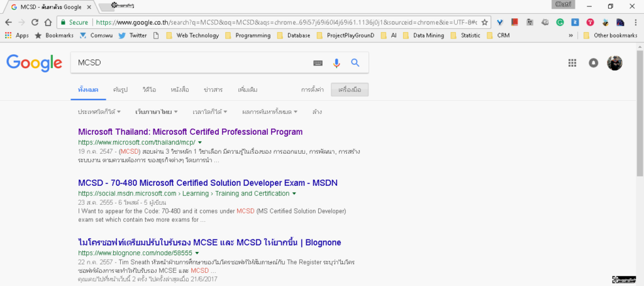
Task: Select the ทั้งหมด search tab
Action: point(88,89)
